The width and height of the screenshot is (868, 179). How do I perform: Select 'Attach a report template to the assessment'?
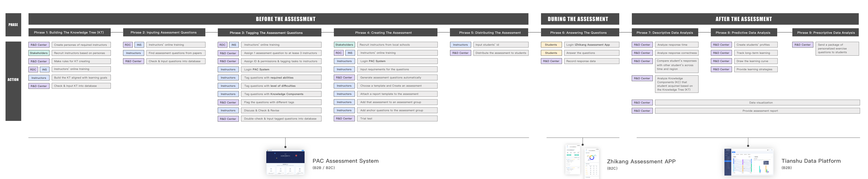click(x=397, y=94)
